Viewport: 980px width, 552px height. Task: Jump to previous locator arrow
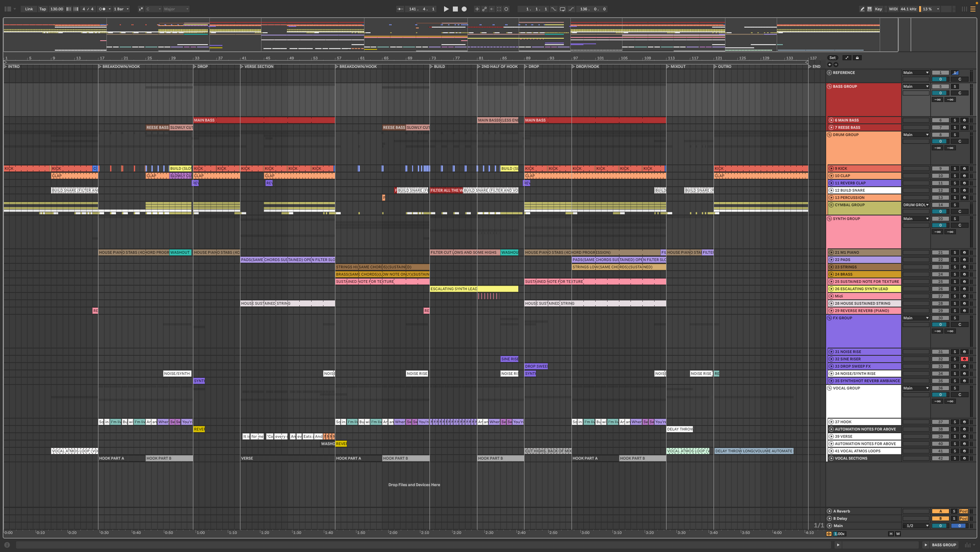click(830, 64)
